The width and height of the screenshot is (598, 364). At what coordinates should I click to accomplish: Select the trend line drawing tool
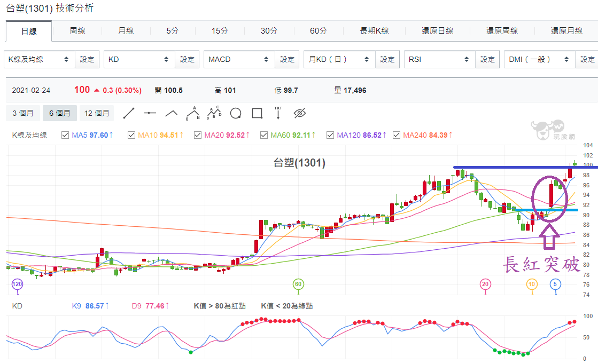point(129,113)
